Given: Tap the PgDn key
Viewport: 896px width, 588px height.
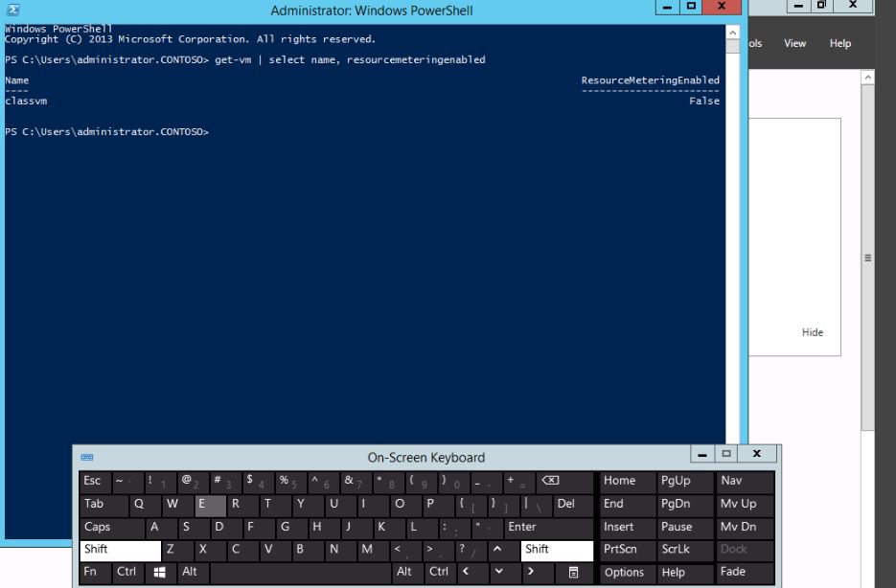Looking at the screenshot, I should pos(684,504).
